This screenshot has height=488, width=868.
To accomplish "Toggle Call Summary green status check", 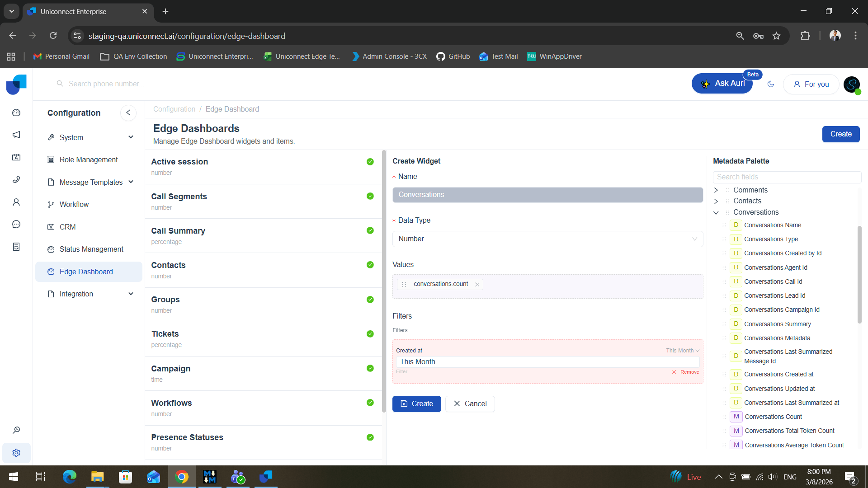I will tap(370, 230).
